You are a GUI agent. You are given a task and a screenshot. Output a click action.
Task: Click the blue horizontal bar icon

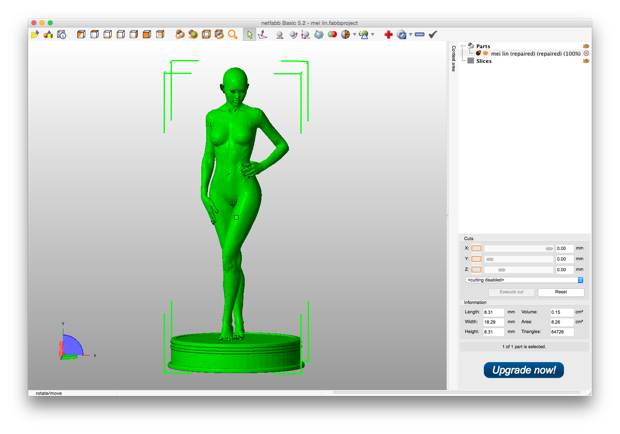(x=420, y=35)
